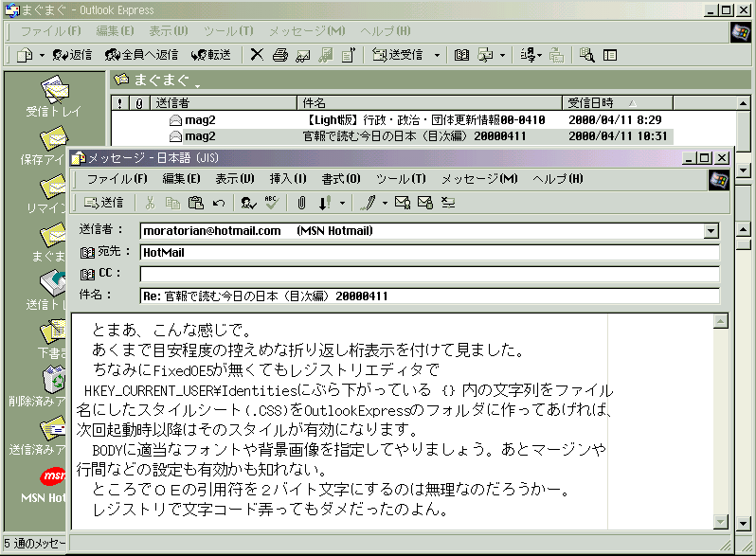Check names icon in message toolbar
The height and width of the screenshot is (556, 756).
click(248, 203)
